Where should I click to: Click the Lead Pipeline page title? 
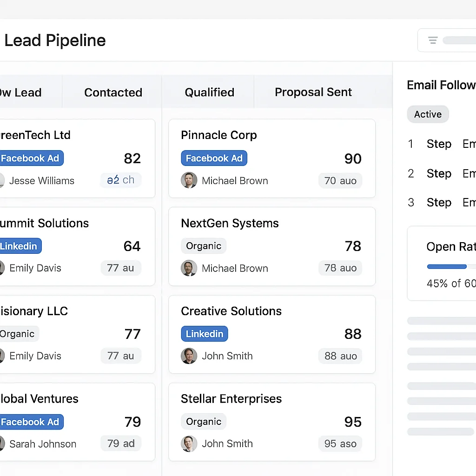coord(55,40)
